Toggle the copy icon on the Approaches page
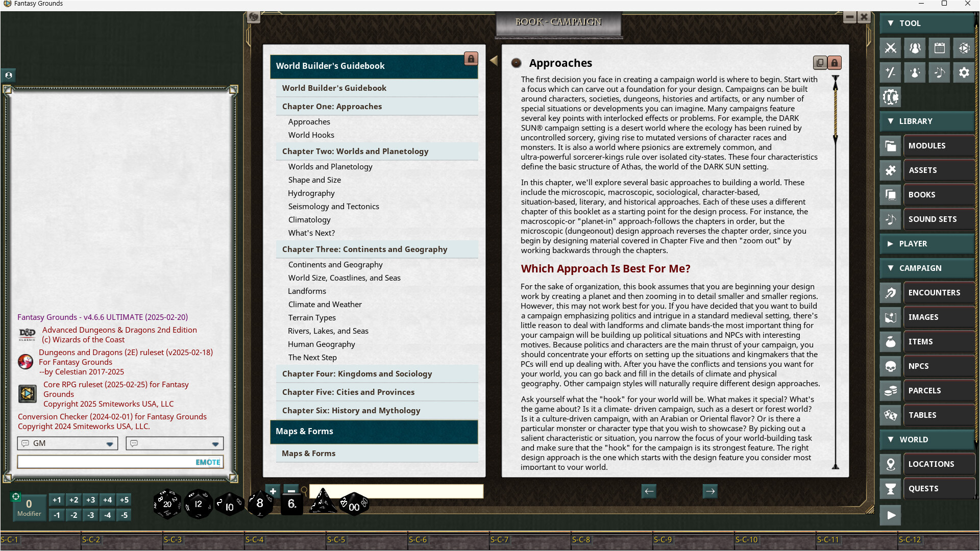 [x=820, y=62]
